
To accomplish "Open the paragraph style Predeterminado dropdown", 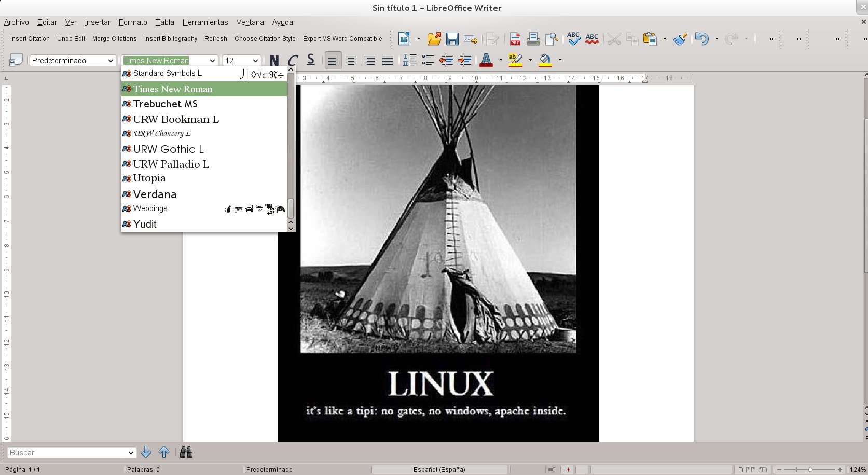I will coord(111,61).
